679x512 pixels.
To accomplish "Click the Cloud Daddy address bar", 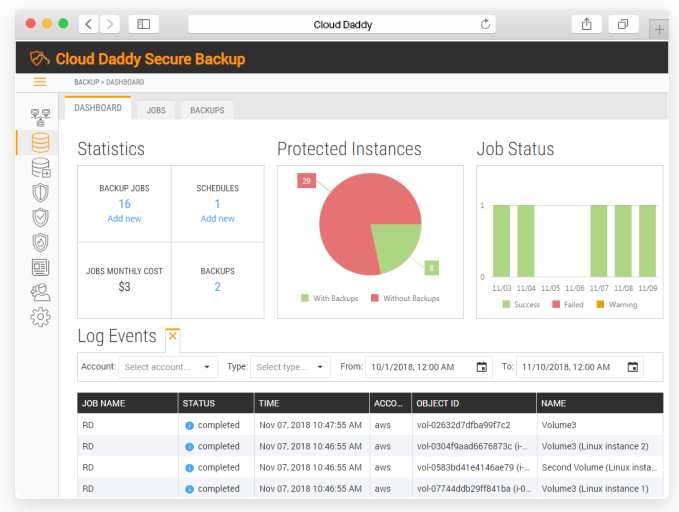I will click(x=342, y=24).
